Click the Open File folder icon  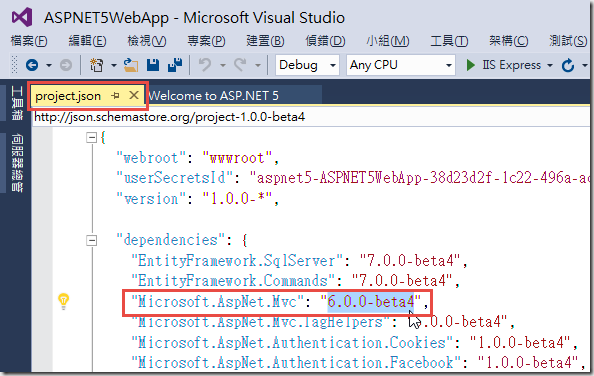tap(131, 65)
